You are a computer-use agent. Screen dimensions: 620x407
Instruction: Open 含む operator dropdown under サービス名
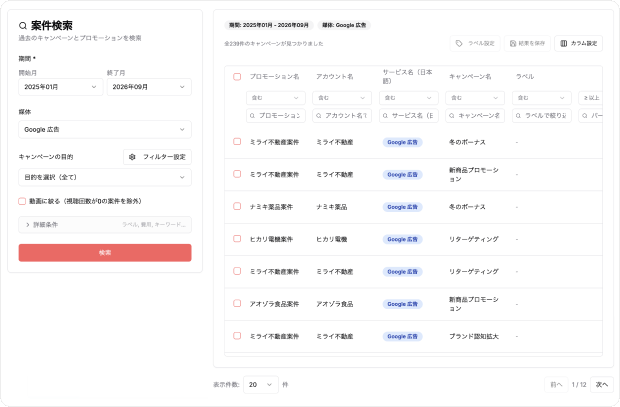pos(409,98)
